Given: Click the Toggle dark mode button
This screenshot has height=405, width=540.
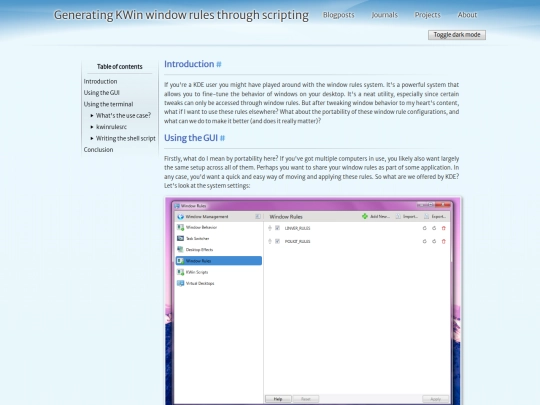Looking at the screenshot, I should 457,35.
